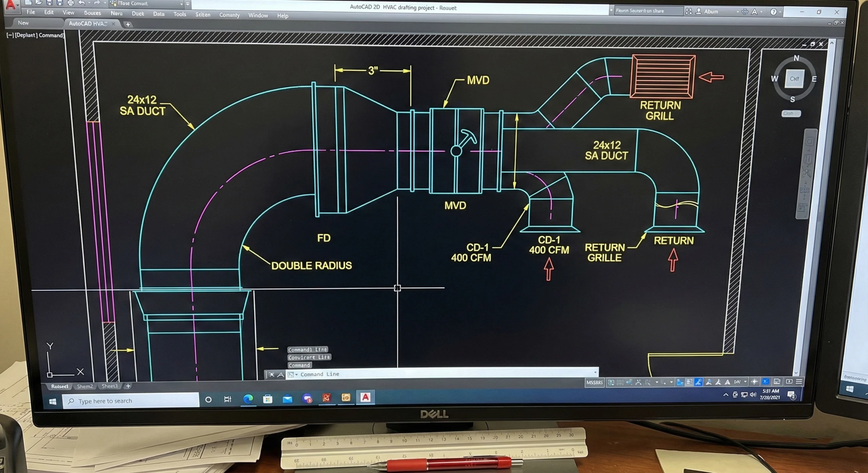Switch to the Sheet3 layout tab

[110, 386]
